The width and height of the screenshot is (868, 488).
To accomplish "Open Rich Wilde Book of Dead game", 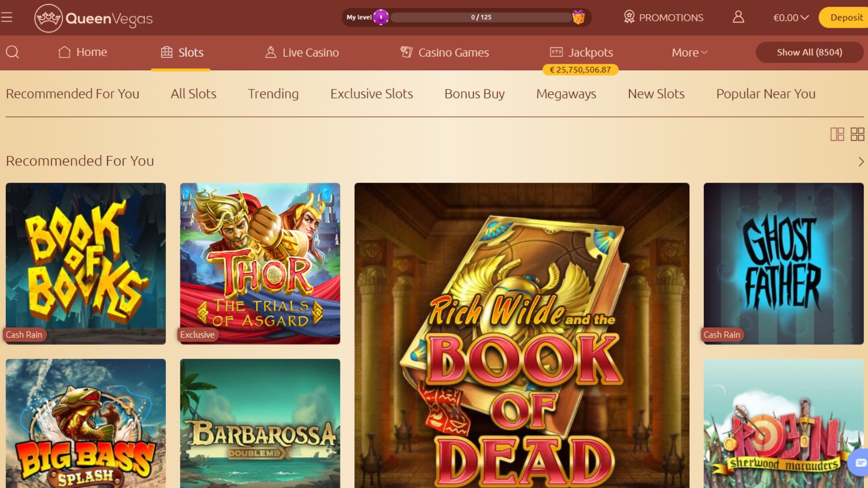I will [522, 335].
